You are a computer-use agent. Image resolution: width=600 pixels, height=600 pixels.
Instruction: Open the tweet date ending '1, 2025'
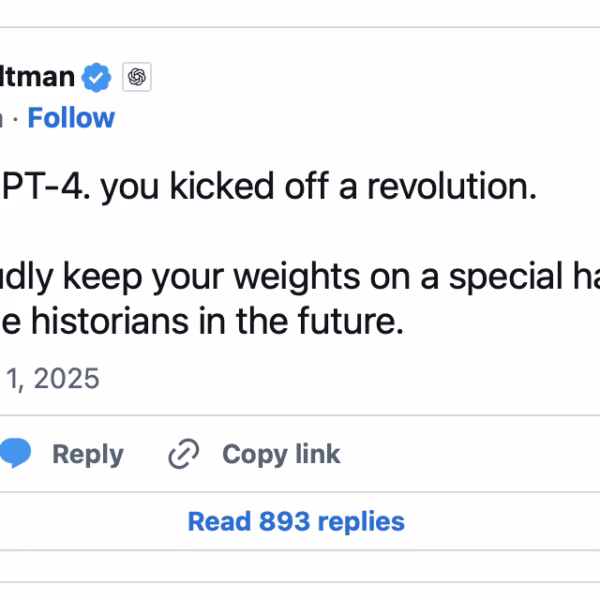point(50,378)
